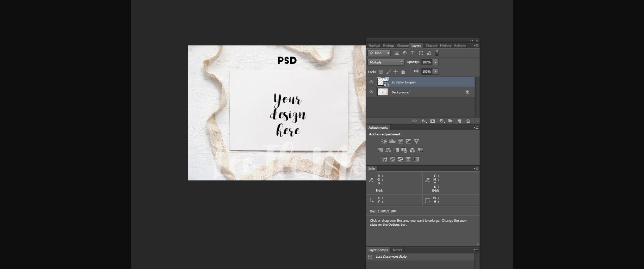Viewport: 644px width, 269px height.
Task: Create new fill or adjustment layer
Action: tap(442, 121)
